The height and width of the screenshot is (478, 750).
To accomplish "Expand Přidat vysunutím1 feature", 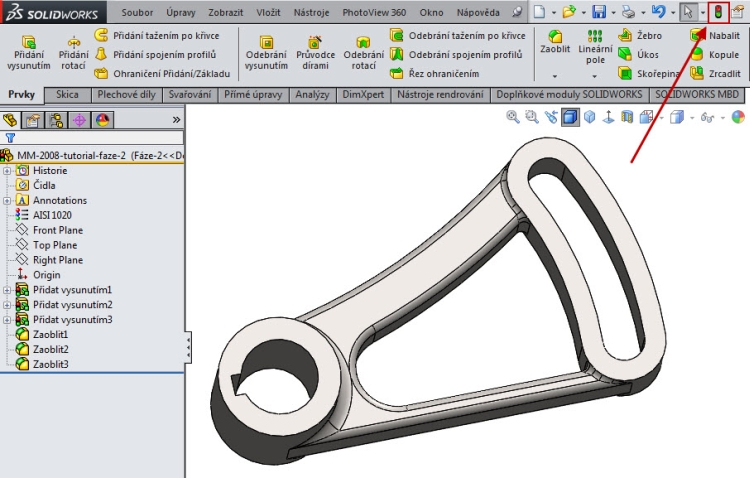I will coord(7,290).
